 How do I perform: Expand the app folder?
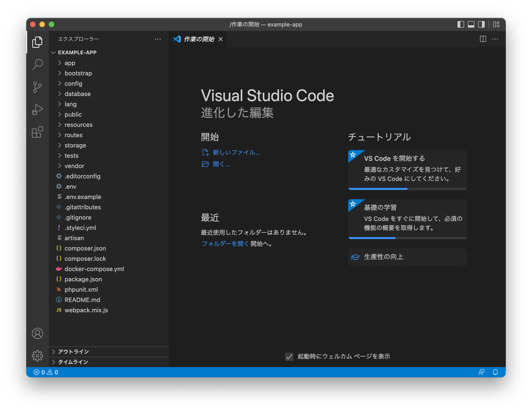(x=109, y=63)
